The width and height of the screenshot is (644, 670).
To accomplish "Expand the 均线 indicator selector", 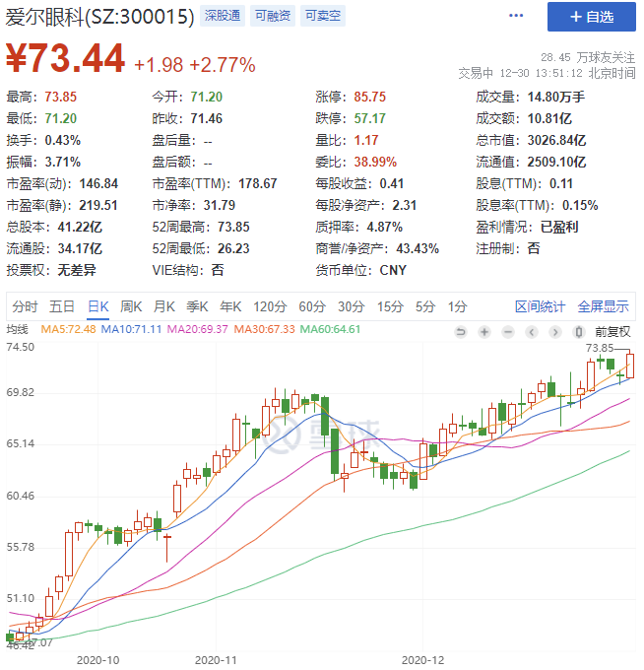I will (19, 329).
